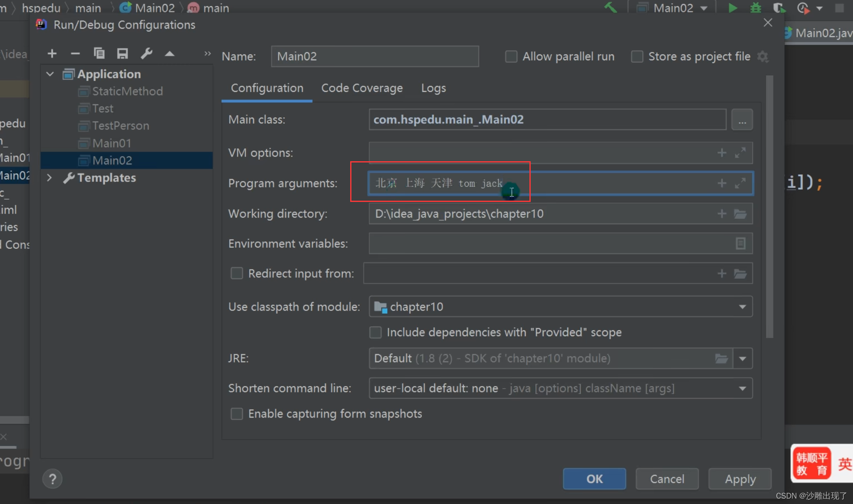Remove configuration with minus icon

tap(75, 54)
